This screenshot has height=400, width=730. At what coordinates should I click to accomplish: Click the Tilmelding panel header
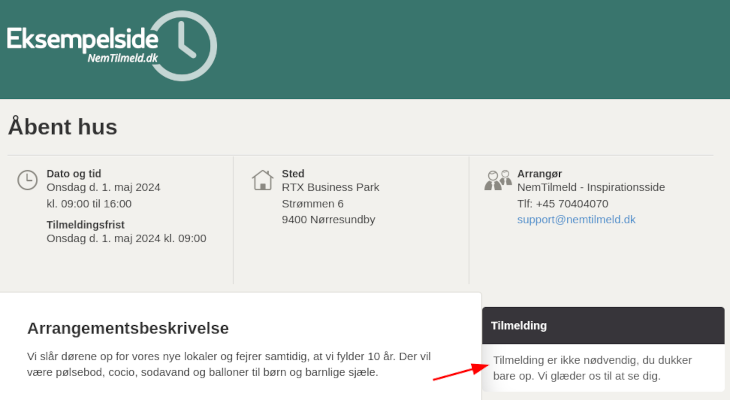pyautogui.click(x=603, y=325)
